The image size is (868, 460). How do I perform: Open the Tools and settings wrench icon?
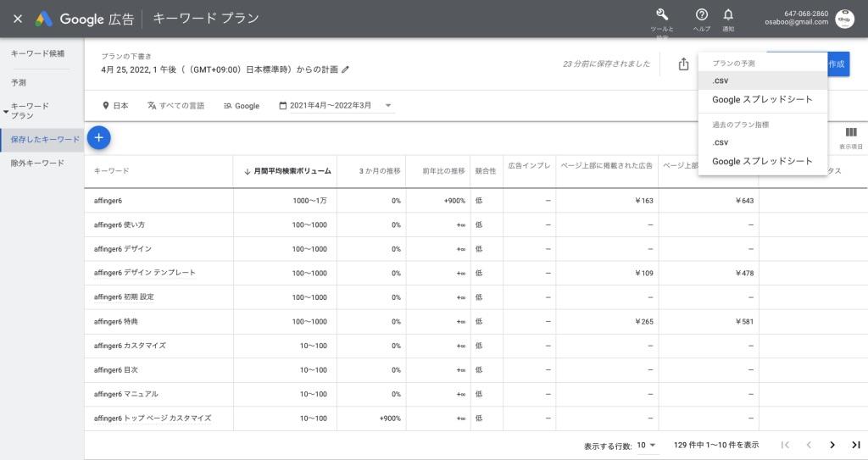(661, 15)
